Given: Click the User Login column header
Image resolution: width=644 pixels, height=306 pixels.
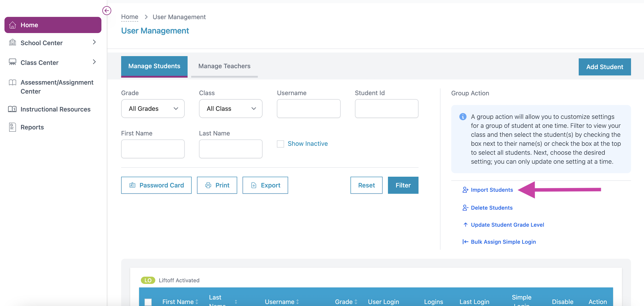Looking at the screenshot, I should tap(383, 302).
